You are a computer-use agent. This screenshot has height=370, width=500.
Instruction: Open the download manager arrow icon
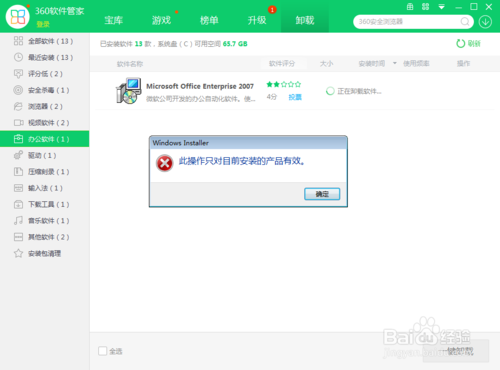click(485, 22)
